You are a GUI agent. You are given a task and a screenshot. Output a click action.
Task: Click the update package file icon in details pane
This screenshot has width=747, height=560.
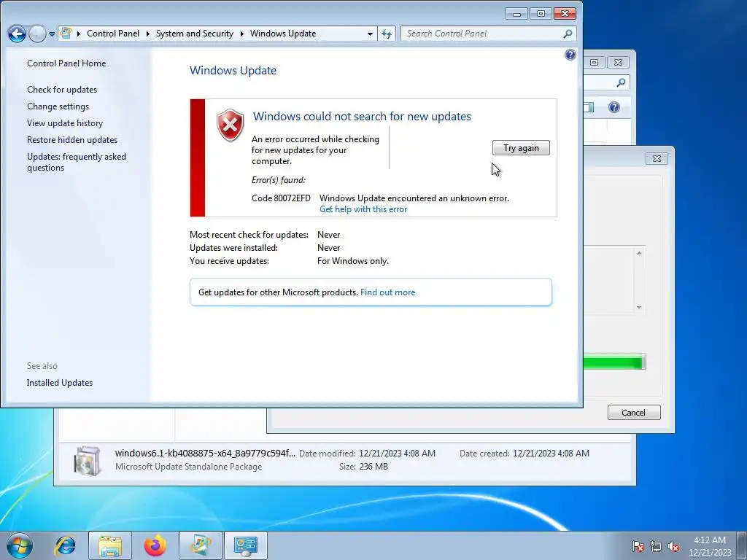click(x=88, y=461)
